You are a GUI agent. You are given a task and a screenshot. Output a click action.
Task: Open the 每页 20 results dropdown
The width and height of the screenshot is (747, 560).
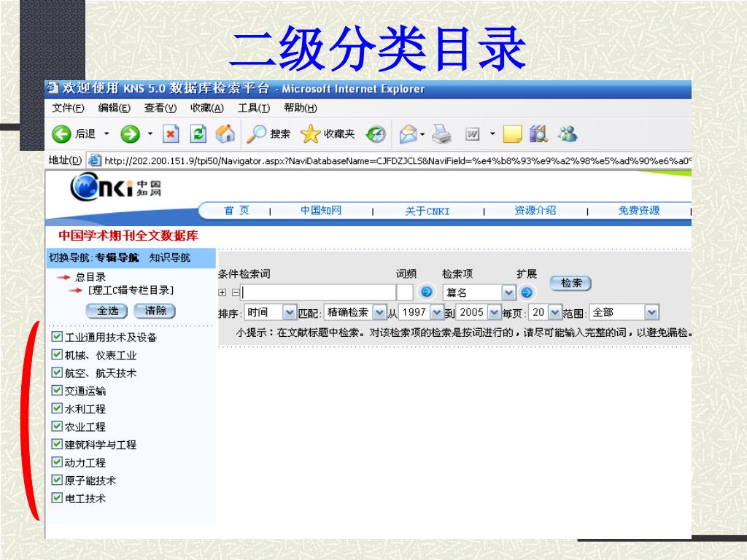pyautogui.click(x=546, y=312)
